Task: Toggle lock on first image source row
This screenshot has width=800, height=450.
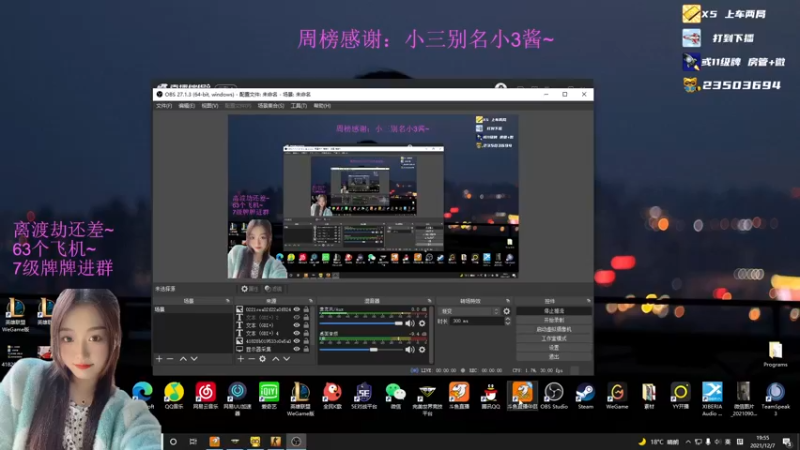Action: coord(306,309)
